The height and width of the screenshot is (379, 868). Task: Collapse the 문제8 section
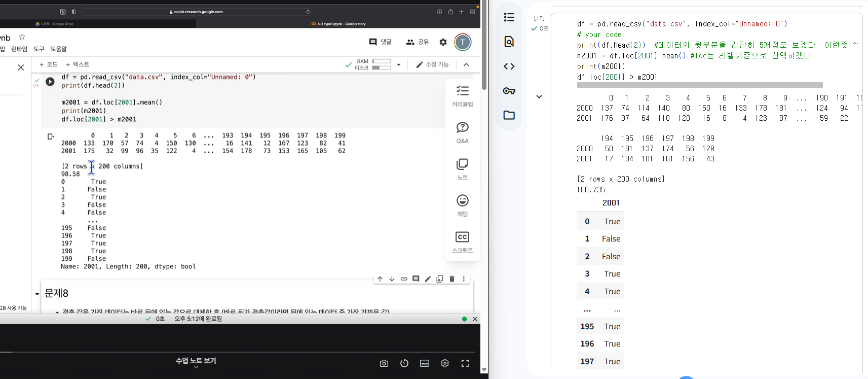tap(37, 294)
